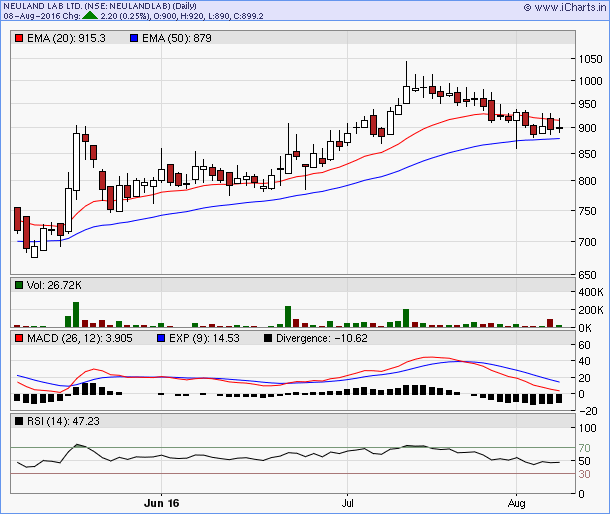Image resolution: width=610 pixels, height=514 pixels.
Task: Click the 950 price axis label
Action: pyautogui.click(x=587, y=104)
